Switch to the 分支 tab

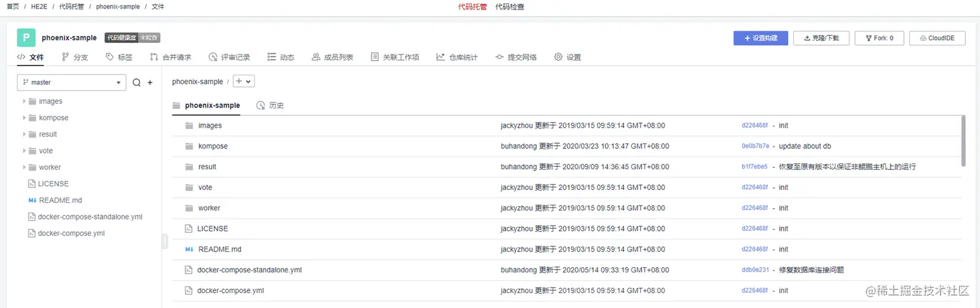75,57
